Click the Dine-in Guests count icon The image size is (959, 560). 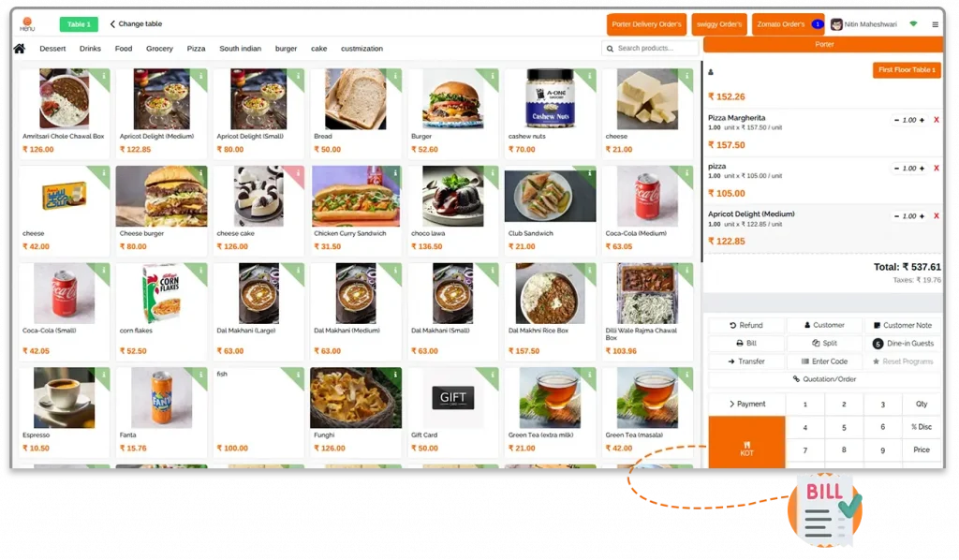point(878,344)
